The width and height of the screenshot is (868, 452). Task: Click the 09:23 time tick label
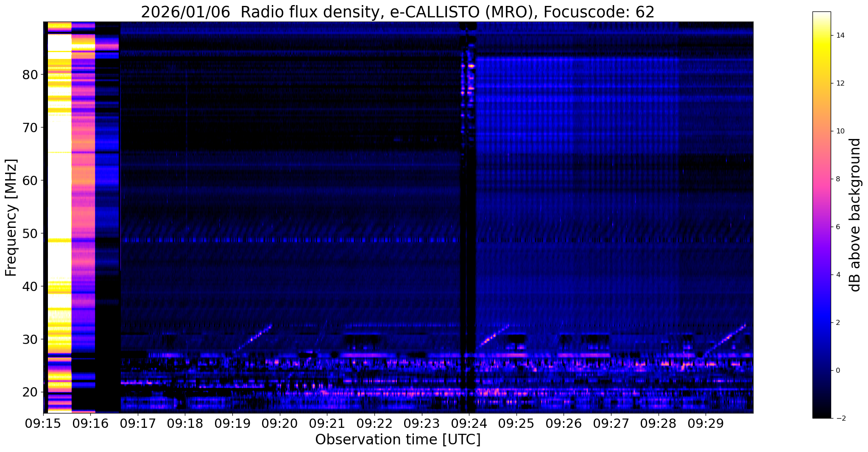tap(421, 423)
